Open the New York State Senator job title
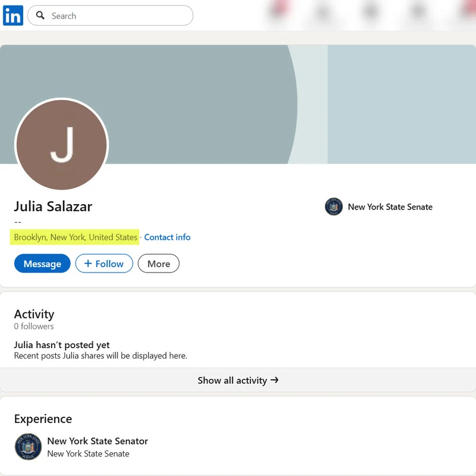Image resolution: width=476 pixels, height=476 pixels. (98, 441)
